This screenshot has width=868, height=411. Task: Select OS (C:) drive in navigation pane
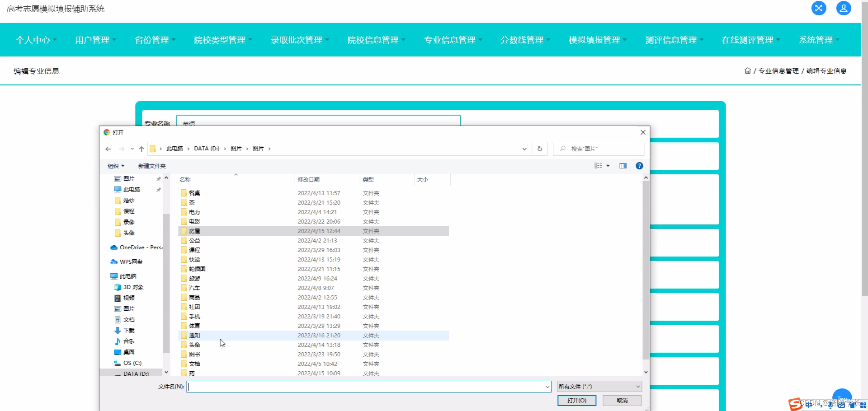tap(128, 363)
